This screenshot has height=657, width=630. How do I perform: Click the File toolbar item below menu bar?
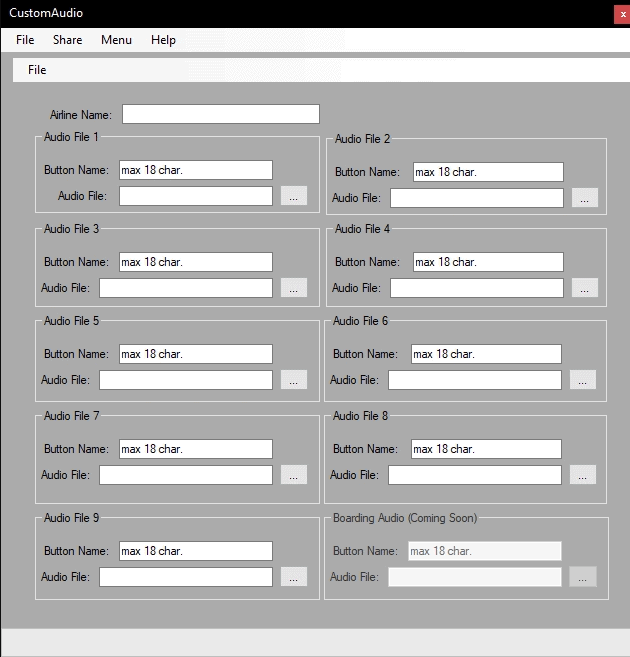pyautogui.click(x=37, y=70)
